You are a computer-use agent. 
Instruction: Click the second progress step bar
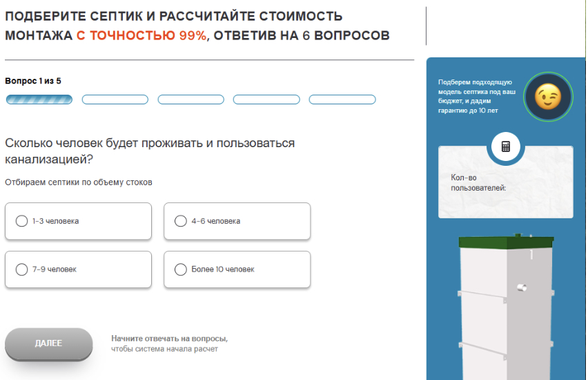pyautogui.click(x=115, y=99)
